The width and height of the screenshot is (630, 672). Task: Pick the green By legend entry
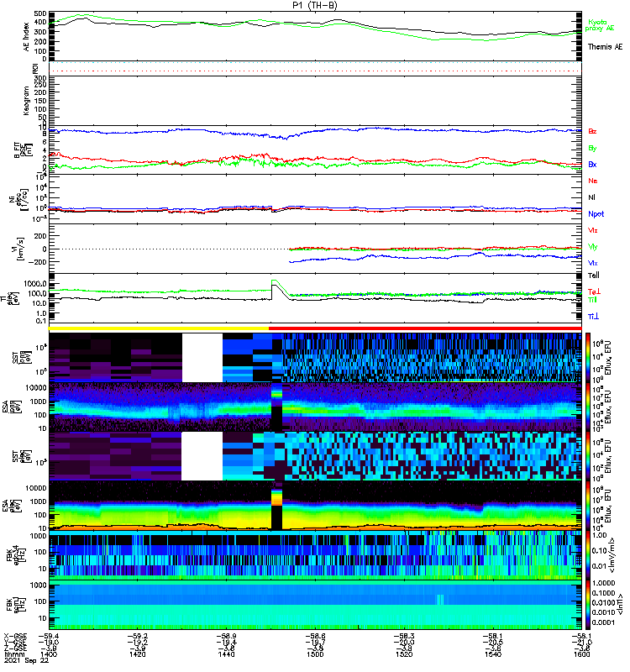click(592, 148)
